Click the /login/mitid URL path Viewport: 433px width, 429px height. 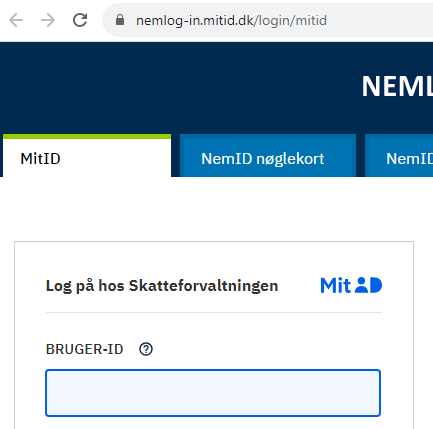(290, 21)
